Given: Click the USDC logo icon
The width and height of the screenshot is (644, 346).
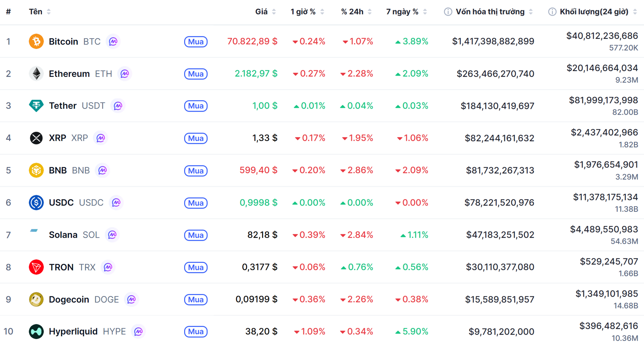Looking at the screenshot, I should [36, 203].
